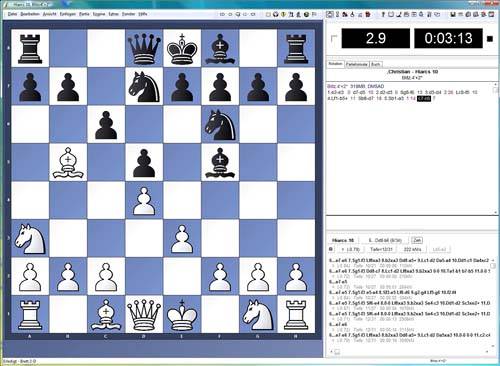Screen dimensions: 500x366
Task: Click the save disk icon in the toolbar
Action: pos(453,14)
